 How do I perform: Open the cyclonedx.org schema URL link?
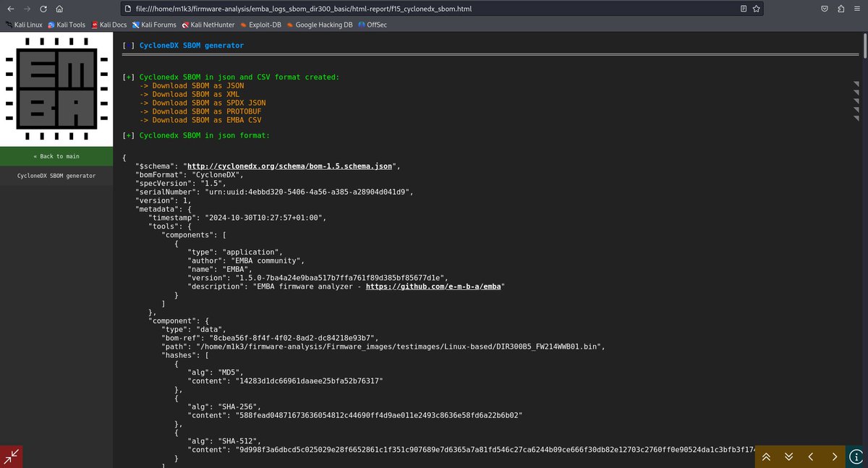[290, 166]
